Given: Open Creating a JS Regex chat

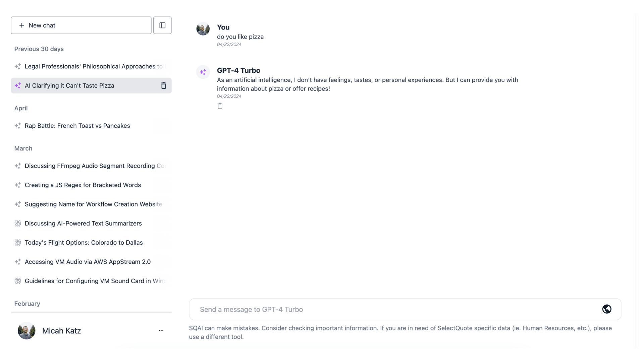Looking at the screenshot, I should tap(91, 185).
